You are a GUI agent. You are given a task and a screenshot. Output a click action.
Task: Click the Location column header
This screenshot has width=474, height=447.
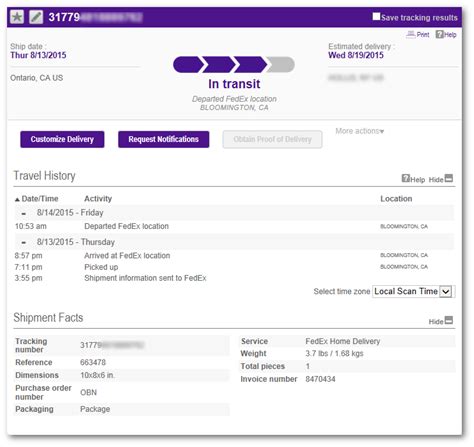click(x=396, y=199)
